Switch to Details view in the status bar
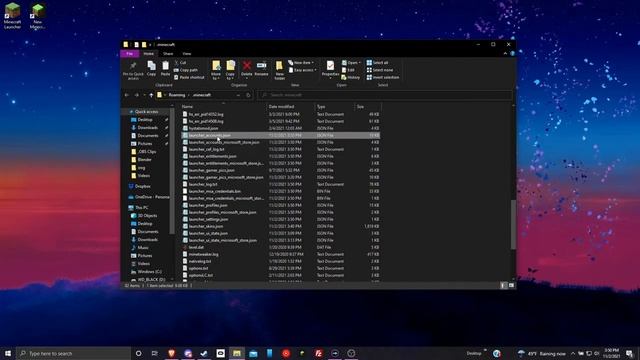 point(503,285)
